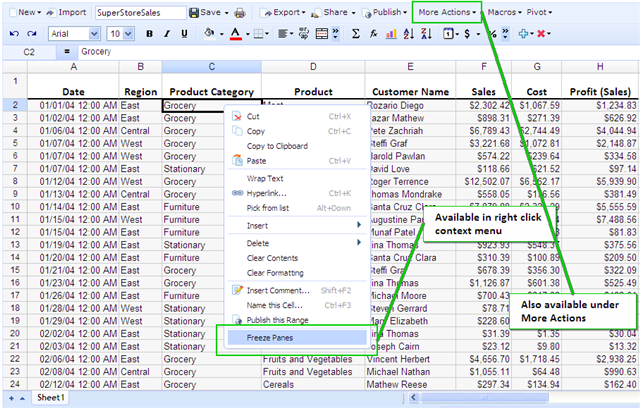Image resolution: width=640 pixels, height=408 pixels.
Task: Sort ascending with A-Z icon
Action: 410,33
